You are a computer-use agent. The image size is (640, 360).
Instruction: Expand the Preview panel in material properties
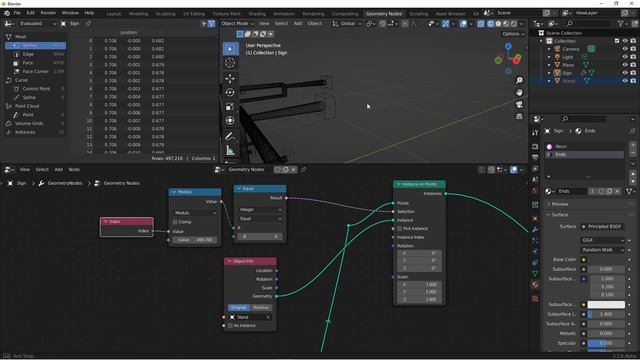pyautogui.click(x=560, y=204)
